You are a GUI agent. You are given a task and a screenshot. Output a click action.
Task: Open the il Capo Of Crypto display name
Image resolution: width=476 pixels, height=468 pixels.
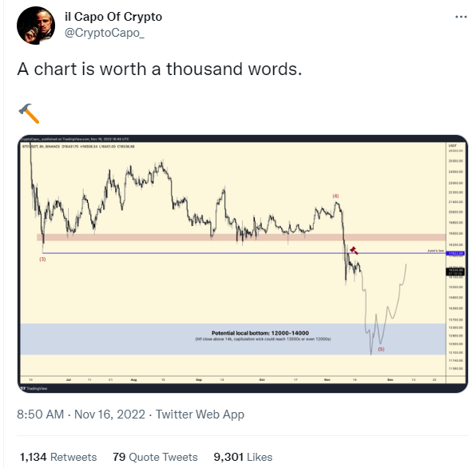113,17
